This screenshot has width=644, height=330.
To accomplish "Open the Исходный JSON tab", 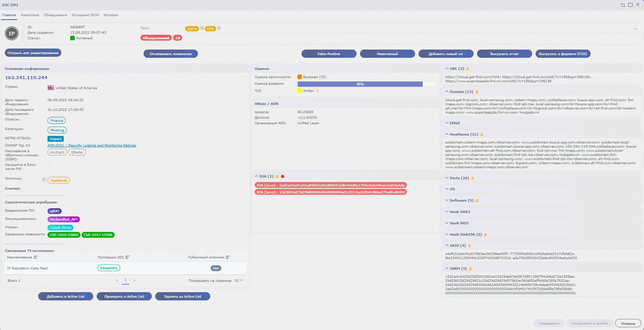I will tap(85, 15).
